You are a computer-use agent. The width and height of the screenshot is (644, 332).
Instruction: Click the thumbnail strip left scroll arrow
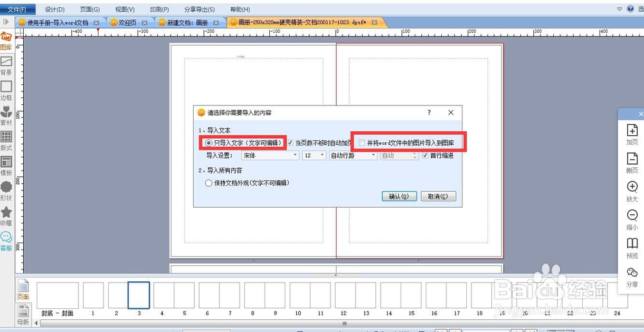coord(37,324)
